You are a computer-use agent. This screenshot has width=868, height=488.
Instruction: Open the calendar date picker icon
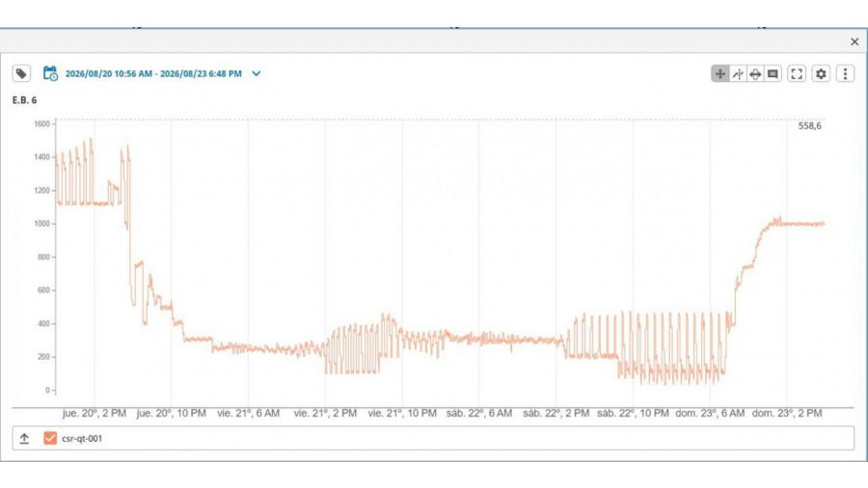tap(50, 73)
